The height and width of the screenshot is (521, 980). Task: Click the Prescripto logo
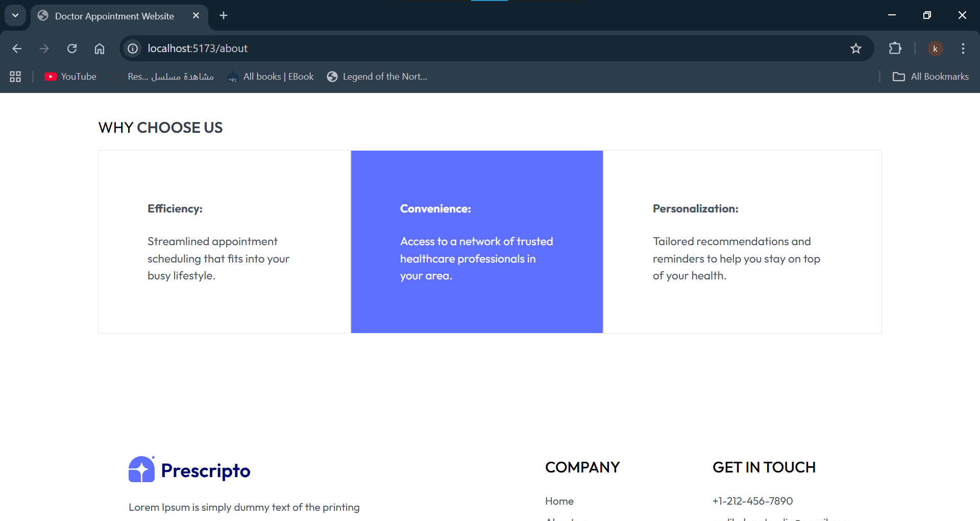[189, 469]
